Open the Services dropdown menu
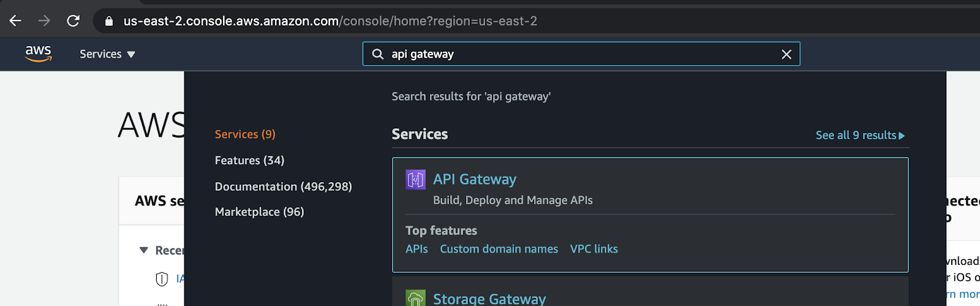The image size is (980, 306). pos(107,54)
